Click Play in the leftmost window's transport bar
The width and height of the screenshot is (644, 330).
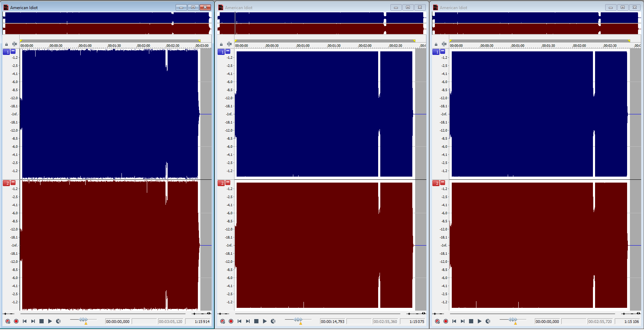pyautogui.click(x=50, y=321)
